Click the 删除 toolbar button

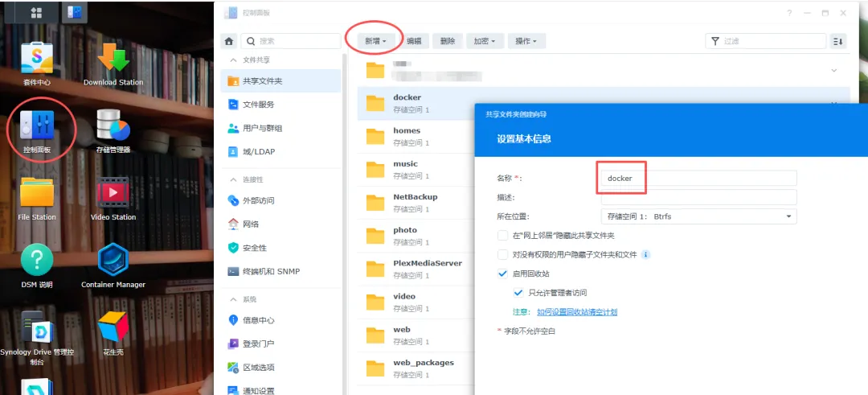tap(448, 41)
